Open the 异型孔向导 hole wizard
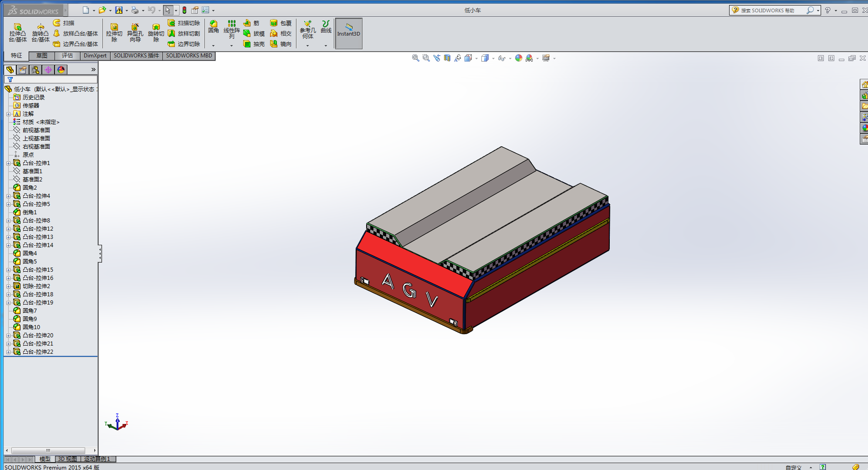 click(135, 33)
